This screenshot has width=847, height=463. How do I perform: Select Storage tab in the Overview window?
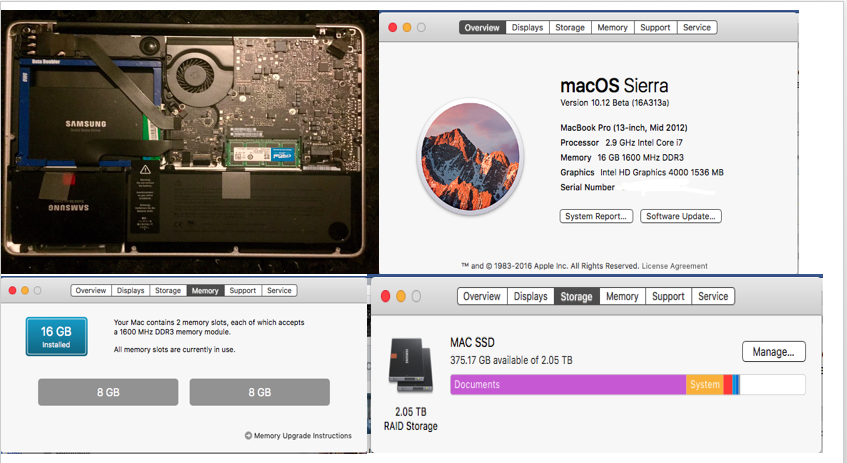[x=570, y=28]
